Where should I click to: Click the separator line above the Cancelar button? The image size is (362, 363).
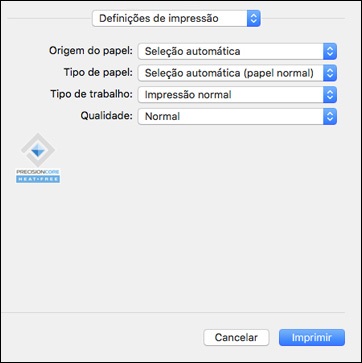(x=174, y=312)
